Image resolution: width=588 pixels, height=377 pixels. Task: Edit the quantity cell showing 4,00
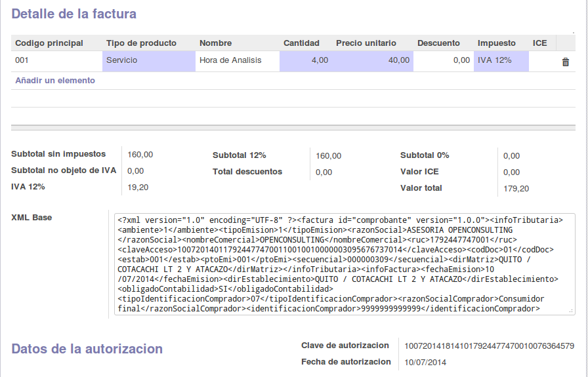[x=306, y=61]
